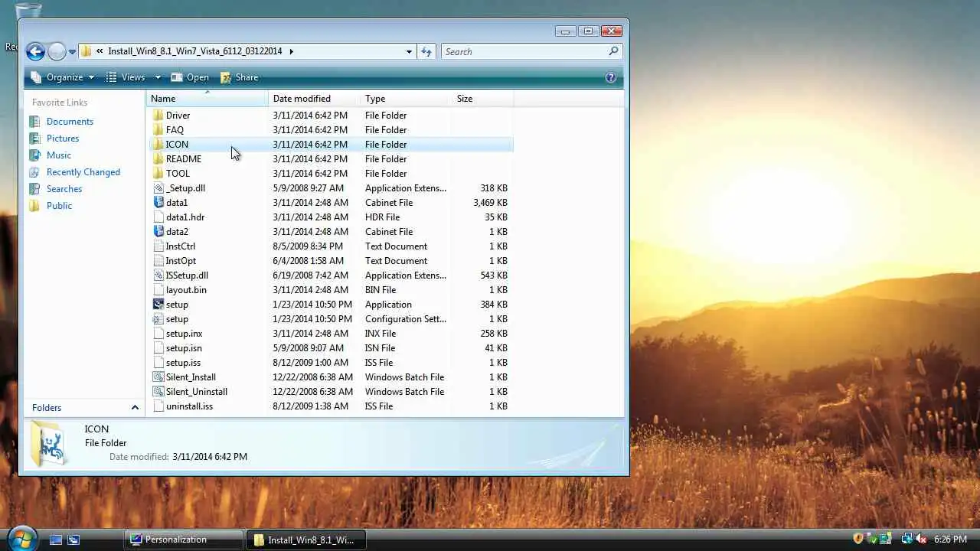Select the setup.isn file
Image resolution: width=980 pixels, height=551 pixels.
[x=184, y=348]
